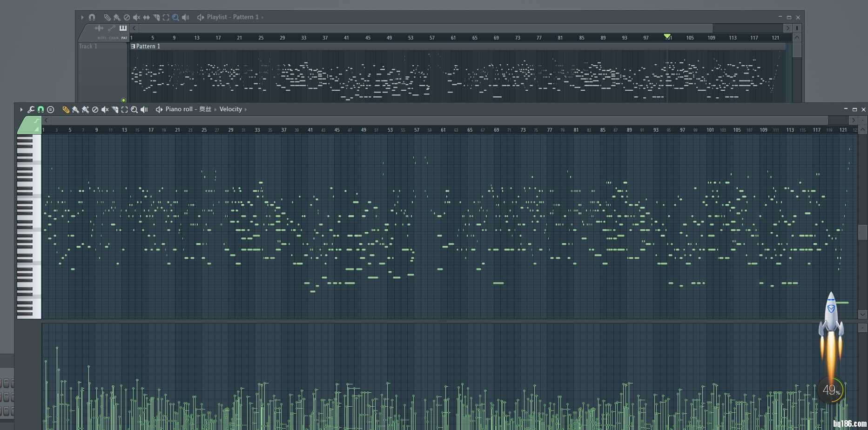Select the Playlist slip tool
The height and width of the screenshot is (430, 868).
(146, 17)
